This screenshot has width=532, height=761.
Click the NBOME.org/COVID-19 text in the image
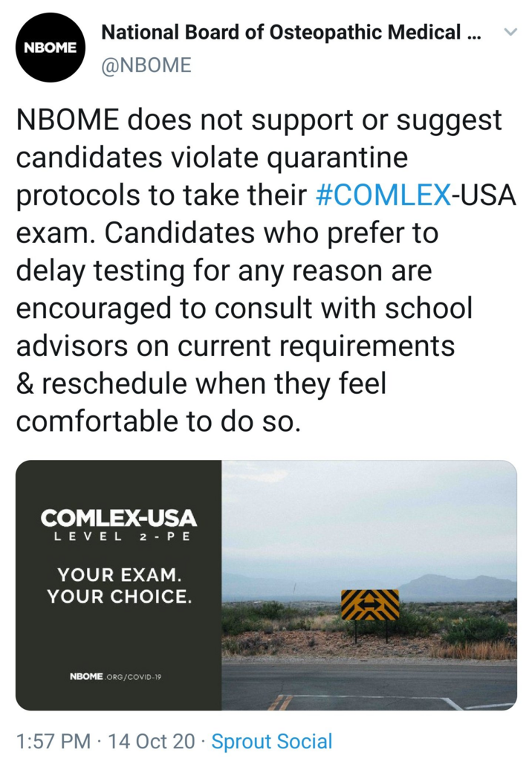(x=115, y=676)
